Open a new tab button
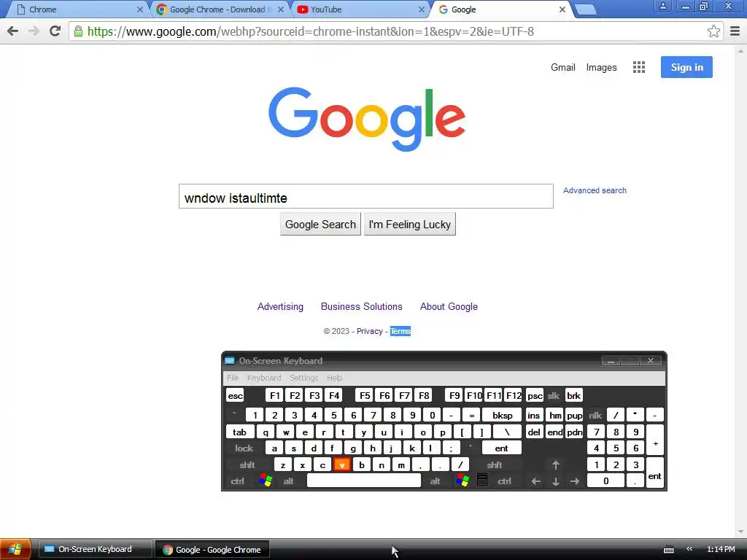The image size is (747, 560). pyautogui.click(x=586, y=9)
